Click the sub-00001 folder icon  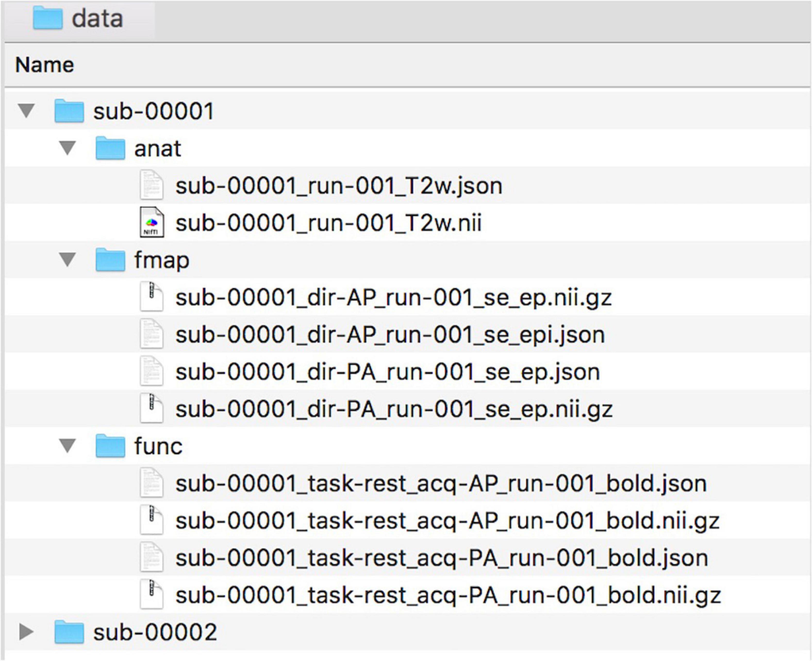pyautogui.click(x=69, y=111)
